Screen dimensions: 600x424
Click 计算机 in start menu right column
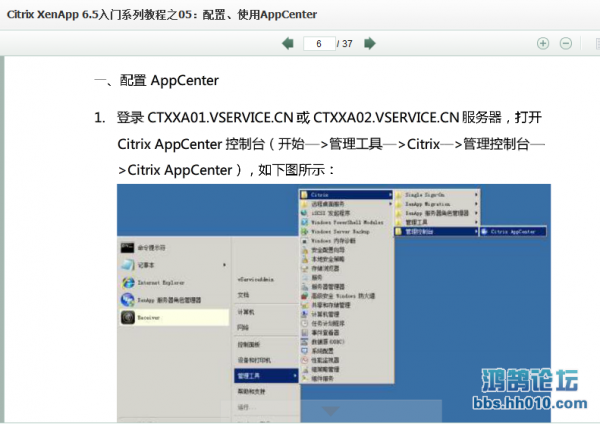pos(246,312)
